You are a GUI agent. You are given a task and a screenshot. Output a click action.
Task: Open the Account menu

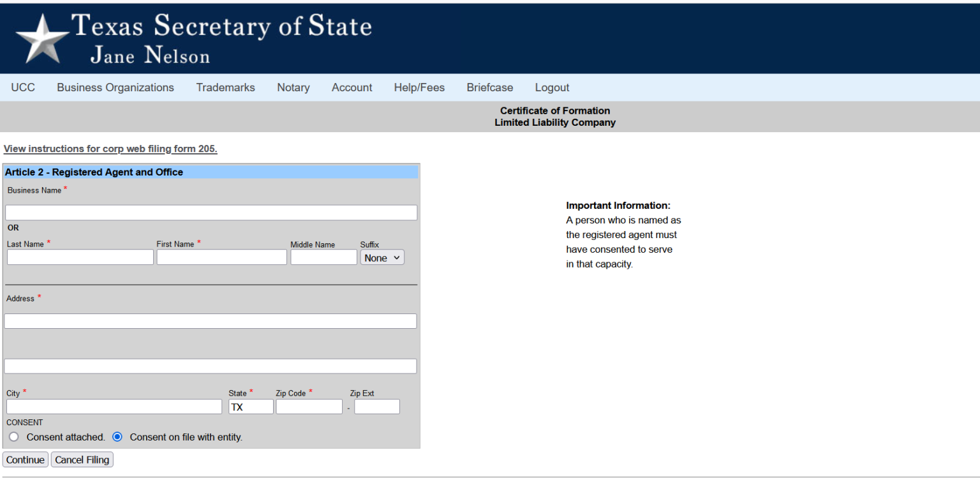[352, 87]
